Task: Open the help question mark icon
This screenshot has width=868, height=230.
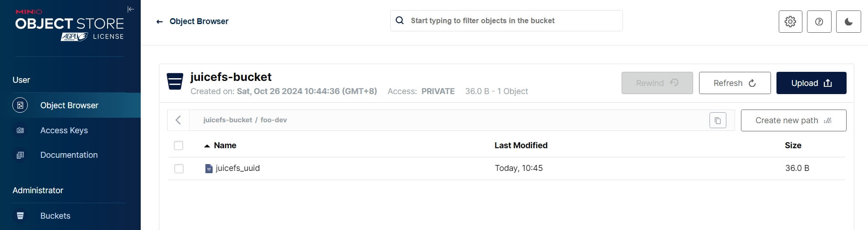Action: pos(819,21)
